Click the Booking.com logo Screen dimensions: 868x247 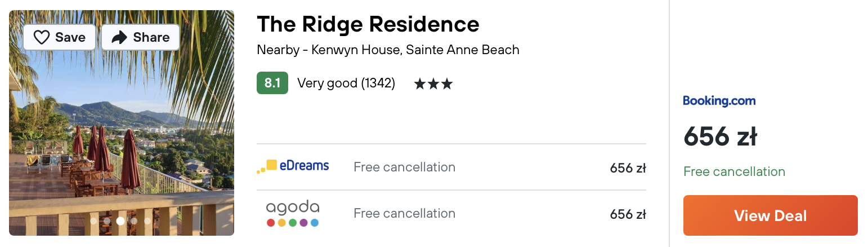[x=719, y=101]
